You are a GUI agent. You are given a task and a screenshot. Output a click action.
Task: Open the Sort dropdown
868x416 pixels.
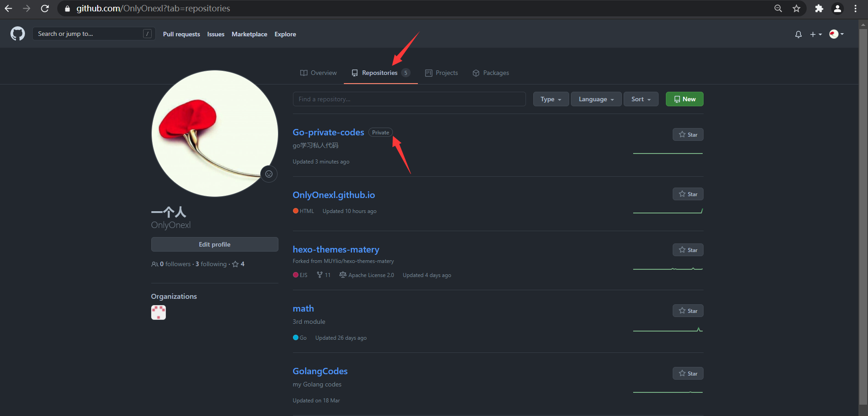641,99
